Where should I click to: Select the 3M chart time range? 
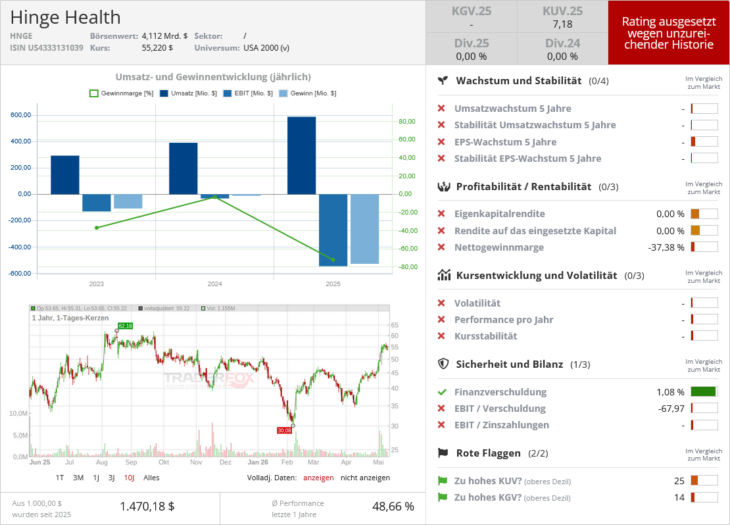pos(78,478)
